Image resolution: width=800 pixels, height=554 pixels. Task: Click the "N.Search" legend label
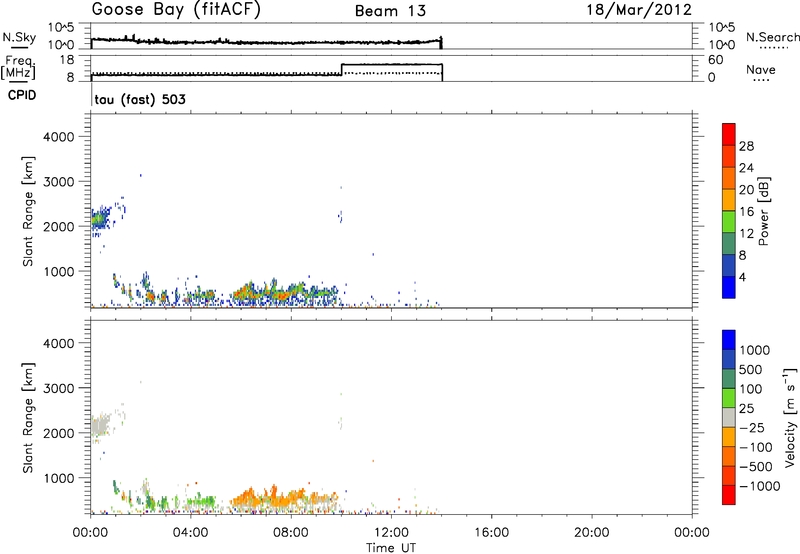(x=772, y=37)
